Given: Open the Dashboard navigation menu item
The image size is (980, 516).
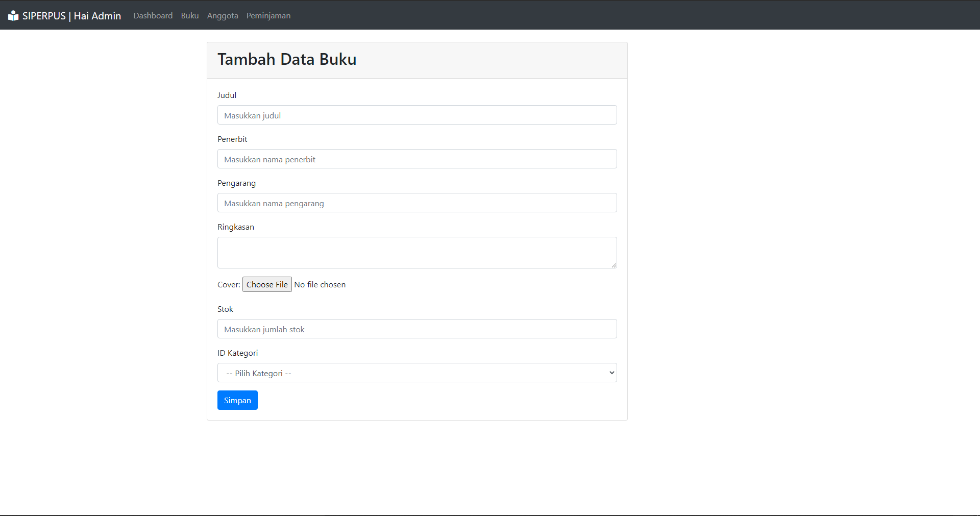Looking at the screenshot, I should pyautogui.click(x=153, y=15).
